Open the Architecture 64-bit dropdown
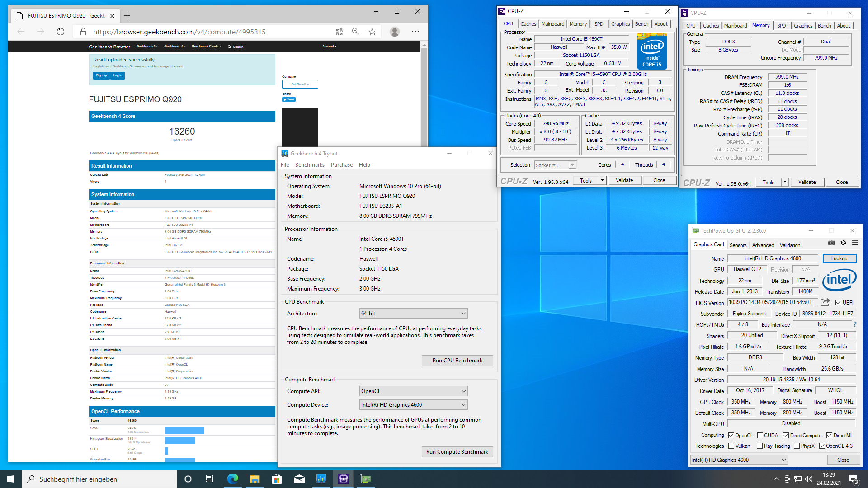 tap(413, 314)
